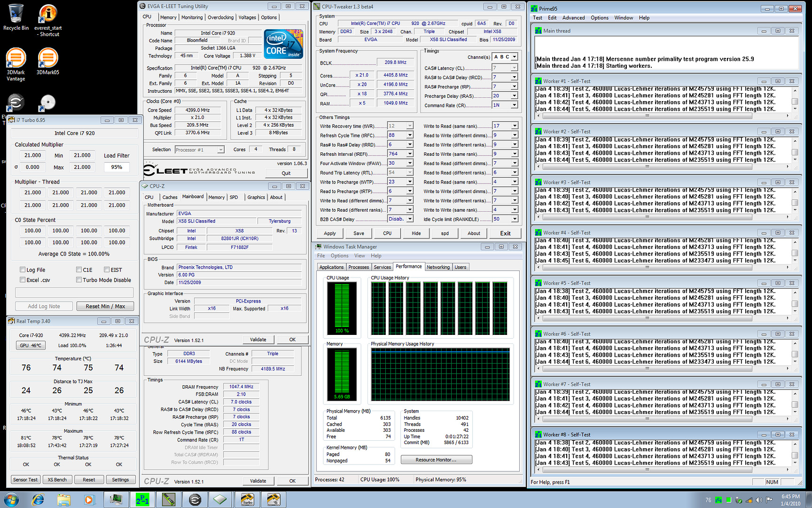Viewport: 812px width, 508px height.
Task: Open Windows Media Player from taskbar
Action: coord(89,500)
